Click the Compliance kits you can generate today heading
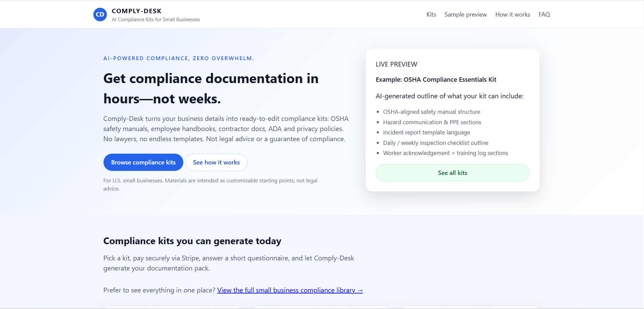Image resolution: width=644 pixels, height=309 pixels. [x=192, y=241]
